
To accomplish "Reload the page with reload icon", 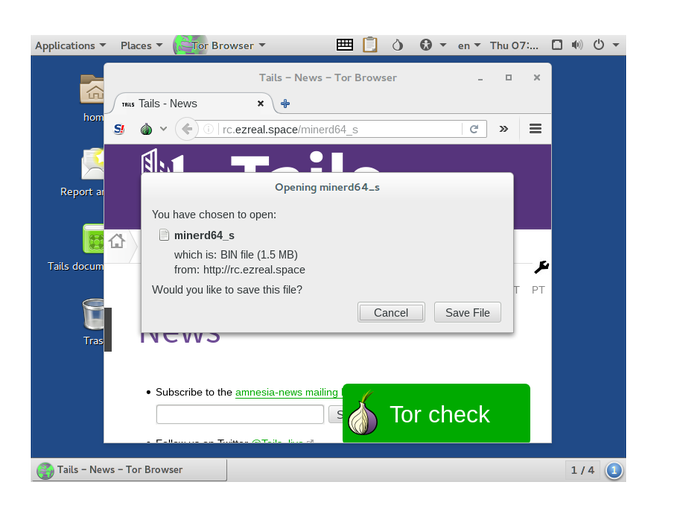I will coord(474,129).
